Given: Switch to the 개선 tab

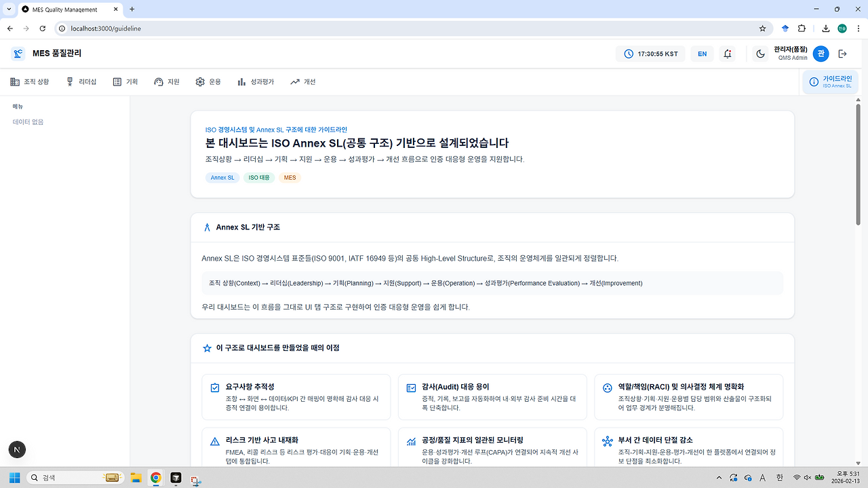Looking at the screenshot, I should tap(302, 81).
